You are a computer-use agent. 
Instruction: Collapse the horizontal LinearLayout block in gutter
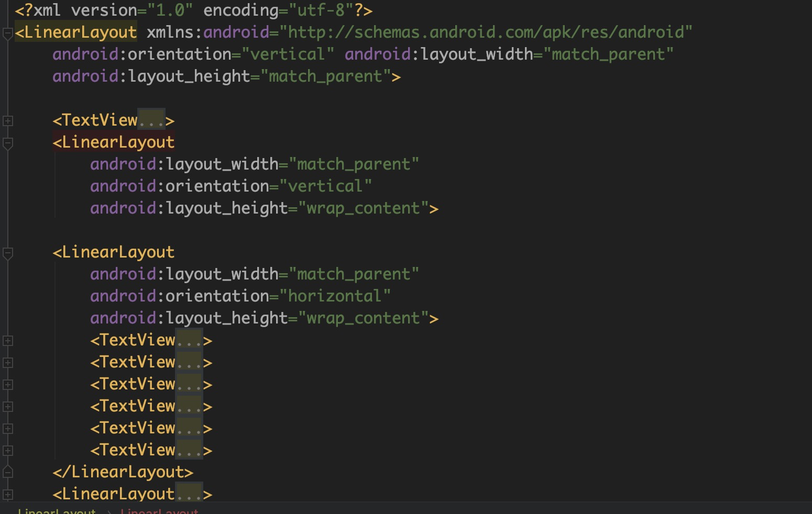8,253
